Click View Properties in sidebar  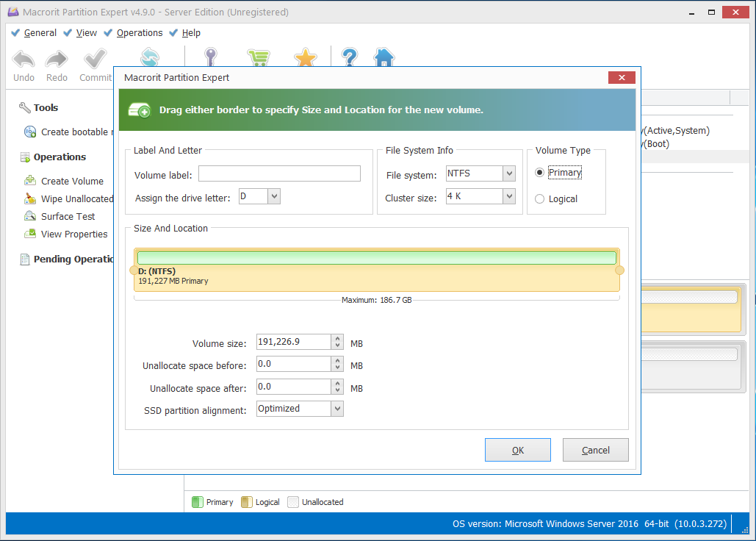pyautogui.click(x=74, y=234)
